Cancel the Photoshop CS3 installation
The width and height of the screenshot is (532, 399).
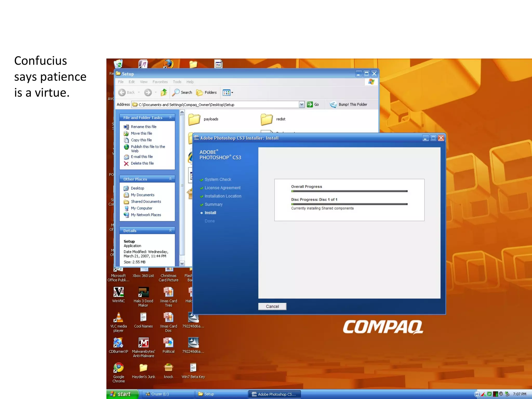[x=272, y=306]
